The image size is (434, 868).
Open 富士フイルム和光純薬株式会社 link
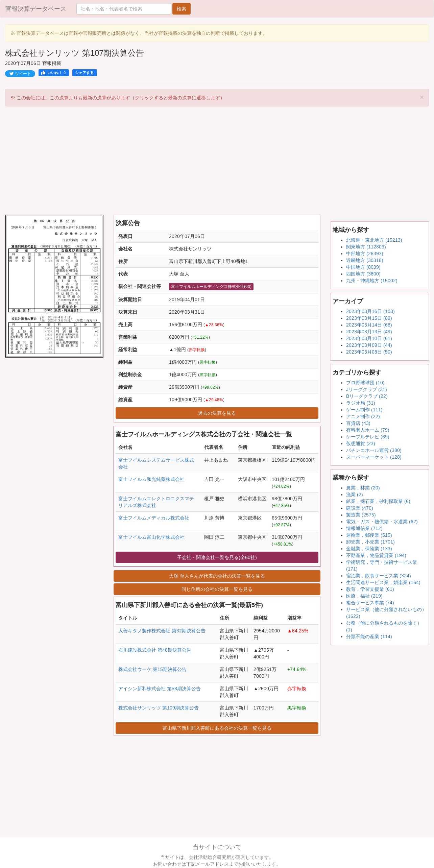click(151, 479)
